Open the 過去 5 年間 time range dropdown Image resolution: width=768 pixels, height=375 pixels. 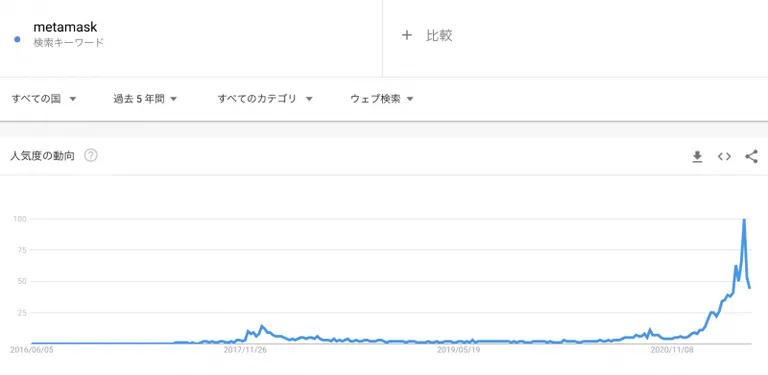pos(145,99)
